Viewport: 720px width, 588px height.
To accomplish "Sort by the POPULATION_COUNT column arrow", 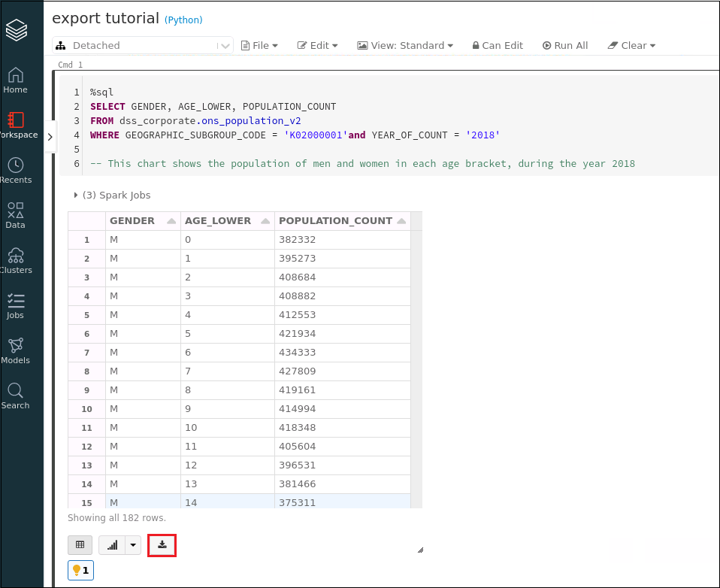I will coord(402,221).
